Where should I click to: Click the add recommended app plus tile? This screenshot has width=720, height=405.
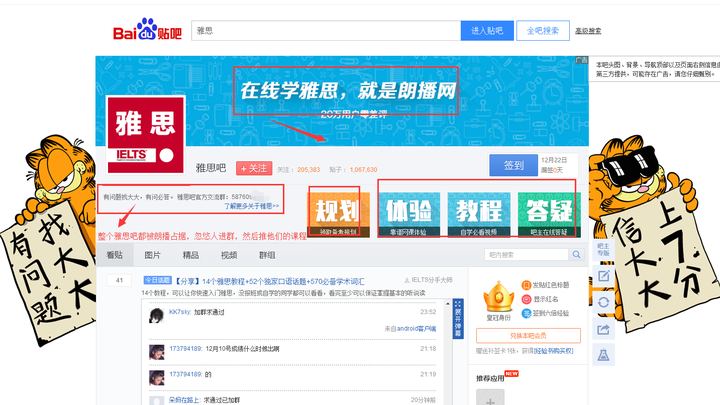click(490, 398)
